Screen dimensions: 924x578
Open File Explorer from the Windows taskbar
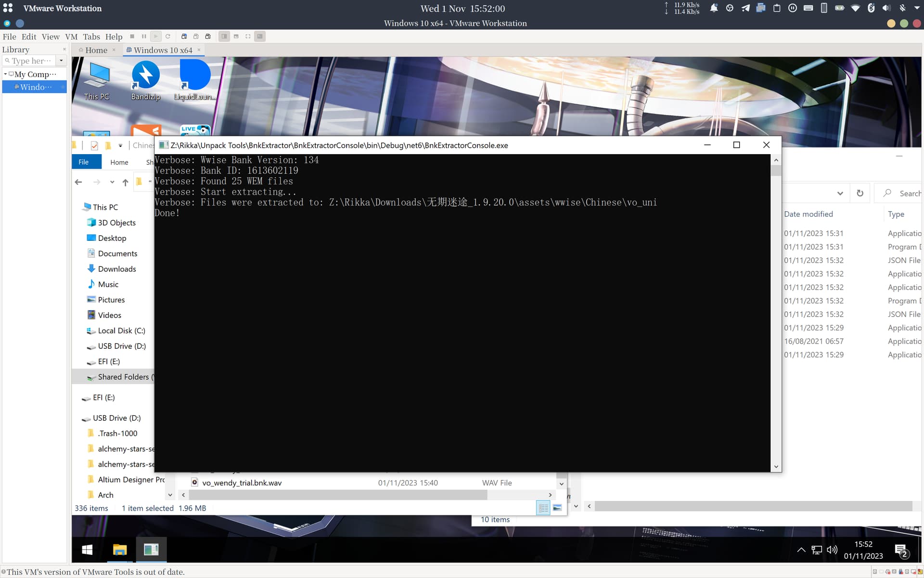(x=119, y=550)
